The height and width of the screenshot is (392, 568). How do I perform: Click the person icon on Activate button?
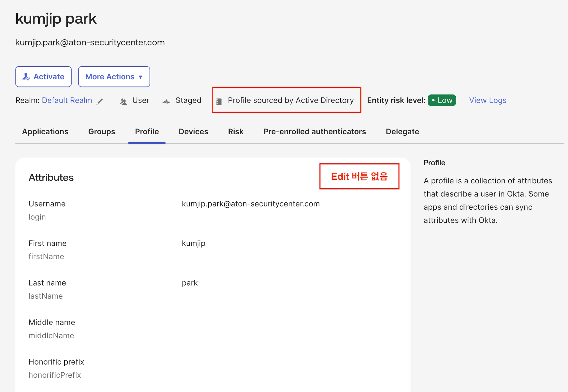[26, 77]
